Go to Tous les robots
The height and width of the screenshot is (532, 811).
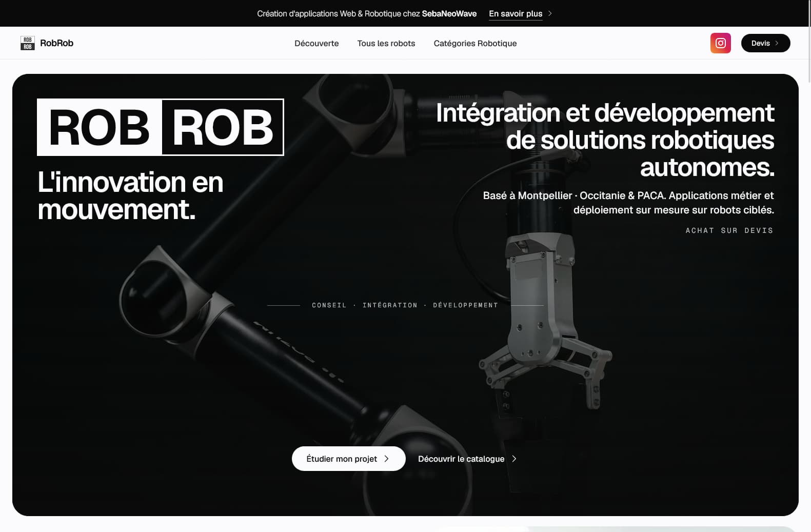(386, 43)
